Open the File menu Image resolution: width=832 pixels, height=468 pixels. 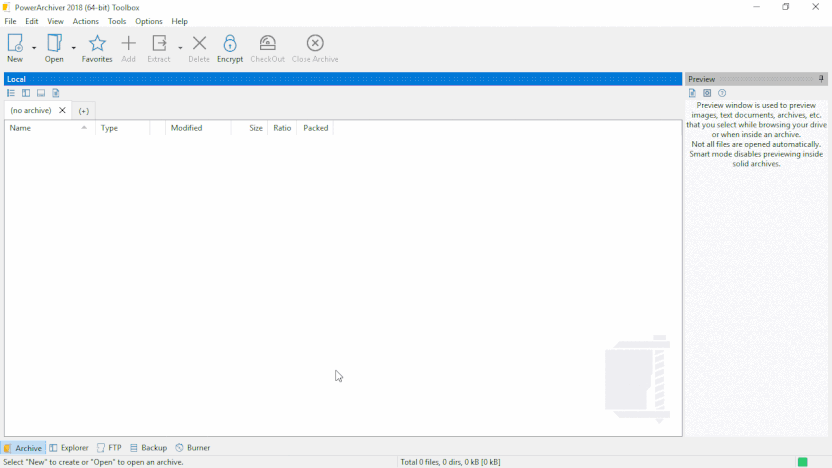(11, 21)
